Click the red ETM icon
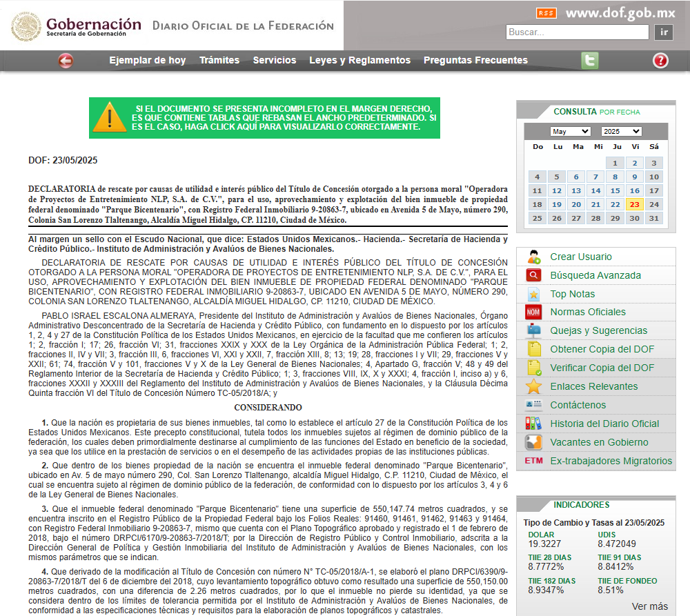 click(x=533, y=461)
